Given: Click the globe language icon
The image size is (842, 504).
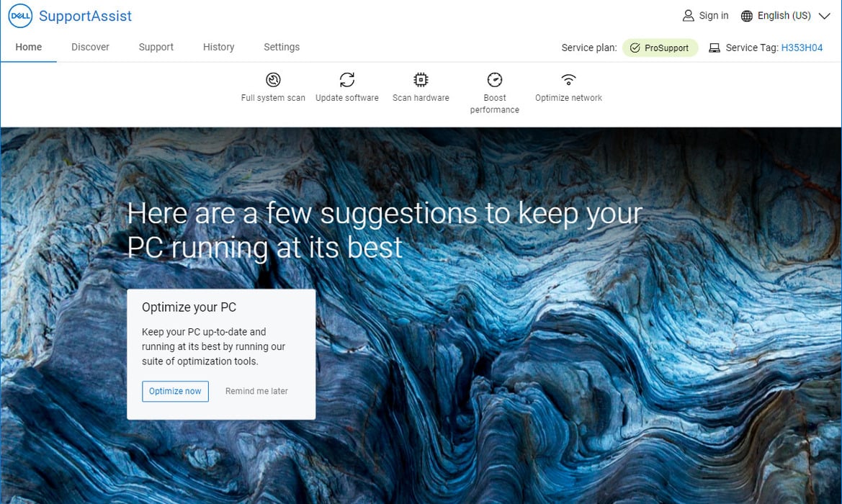Looking at the screenshot, I should tap(746, 16).
